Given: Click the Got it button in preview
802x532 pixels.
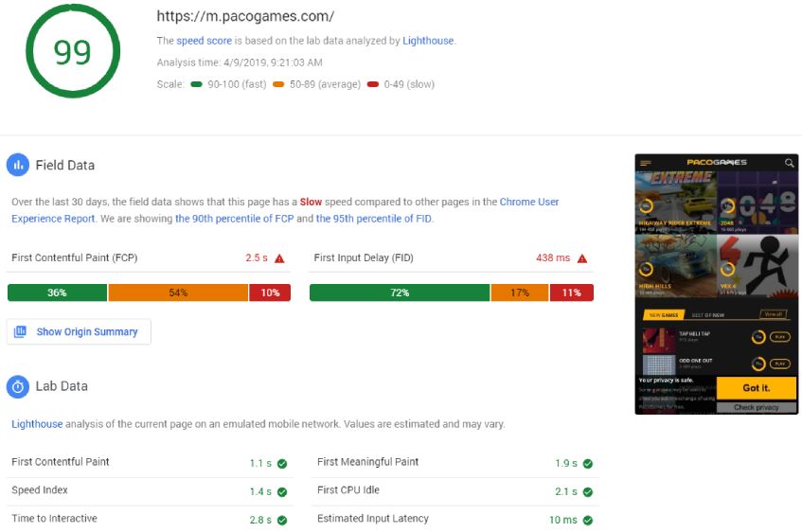Looking at the screenshot, I should [x=756, y=388].
